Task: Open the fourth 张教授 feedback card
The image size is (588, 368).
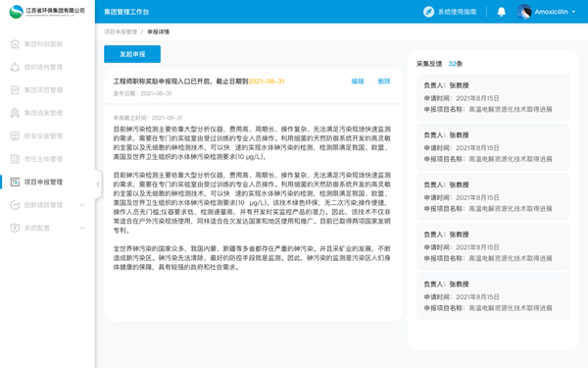Action: click(493, 246)
